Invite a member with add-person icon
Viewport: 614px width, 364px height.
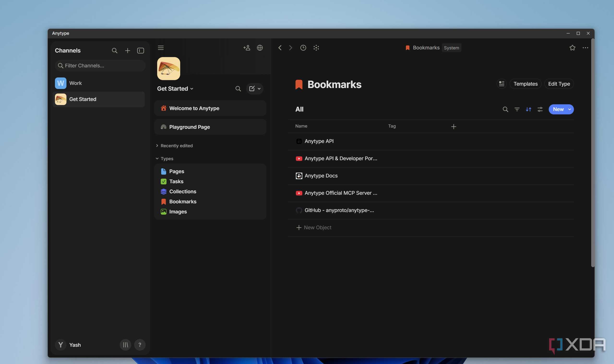[x=247, y=47]
